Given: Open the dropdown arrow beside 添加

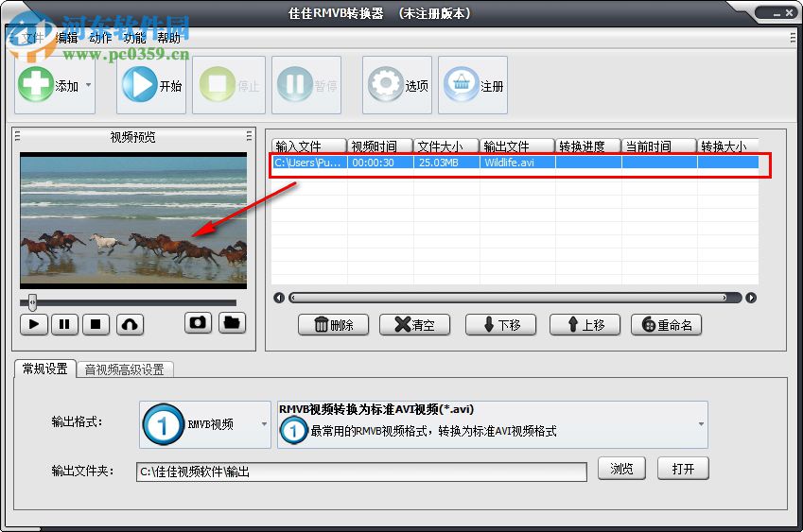Looking at the screenshot, I should (x=89, y=85).
